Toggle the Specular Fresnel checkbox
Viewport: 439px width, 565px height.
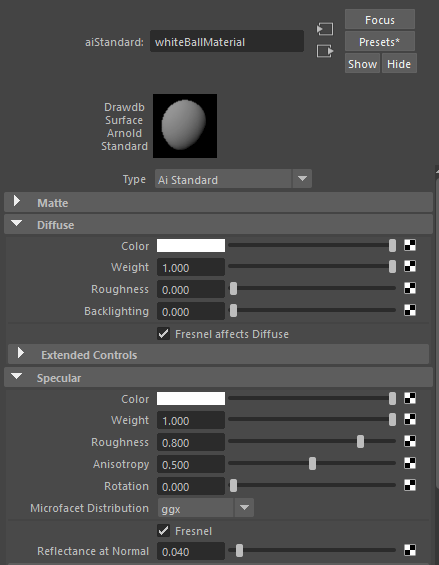(164, 531)
